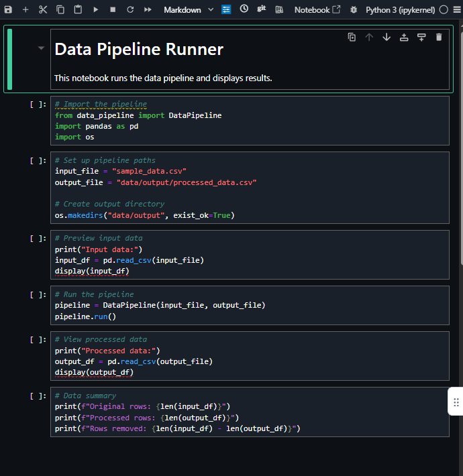Click into the Run the pipeline cell

(x=250, y=305)
